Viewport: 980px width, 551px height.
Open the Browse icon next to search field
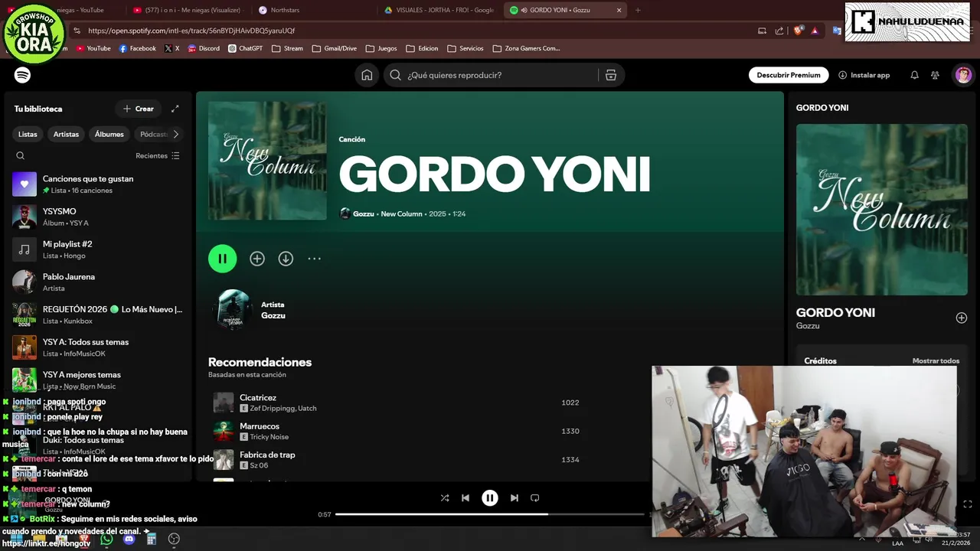click(610, 75)
